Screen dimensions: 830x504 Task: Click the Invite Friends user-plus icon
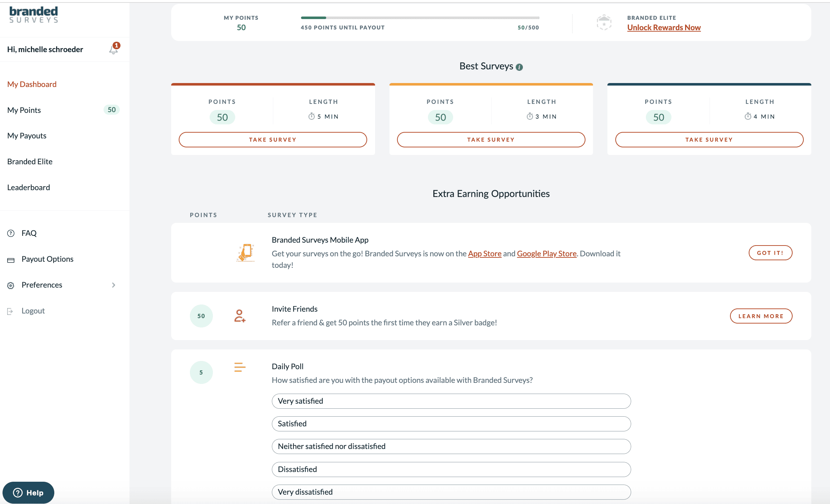click(x=240, y=315)
